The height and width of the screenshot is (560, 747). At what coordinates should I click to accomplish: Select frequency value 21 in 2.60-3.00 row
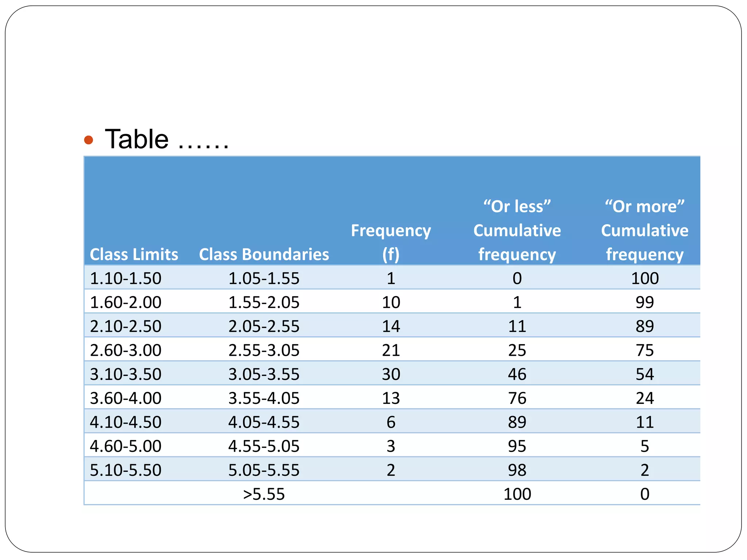coord(391,350)
